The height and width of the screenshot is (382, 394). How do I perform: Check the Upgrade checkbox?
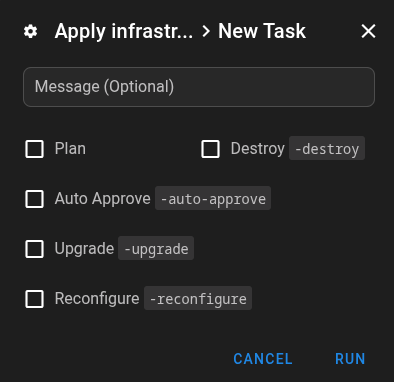35,249
